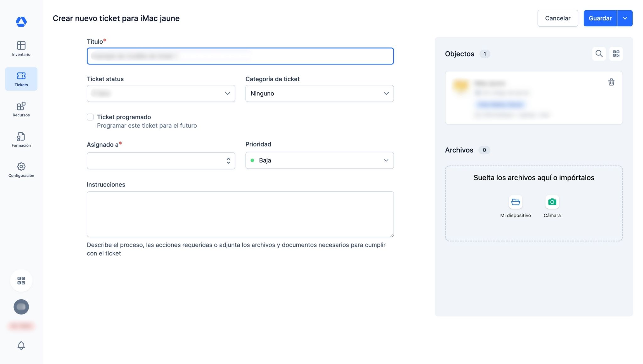Go to the Formación section

click(x=21, y=140)
